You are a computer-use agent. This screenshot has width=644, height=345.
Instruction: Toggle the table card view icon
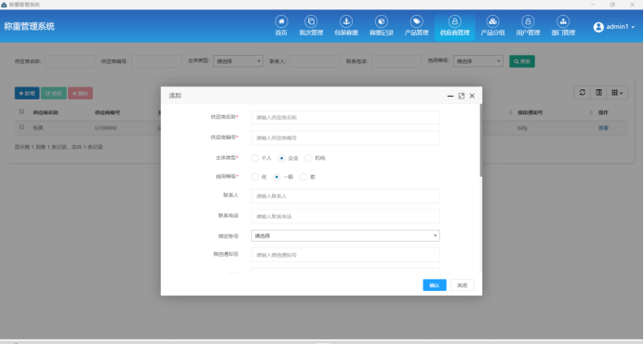coord(598,93)
